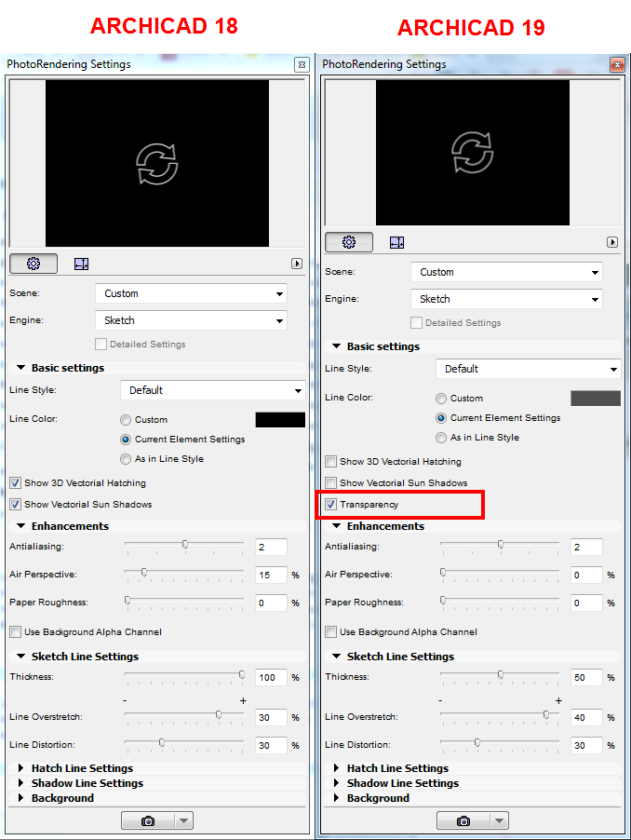631x840 pixels.
Task: Click Air Perspective value field in ARCHICAD 18
Action: (x=272, y=575)
